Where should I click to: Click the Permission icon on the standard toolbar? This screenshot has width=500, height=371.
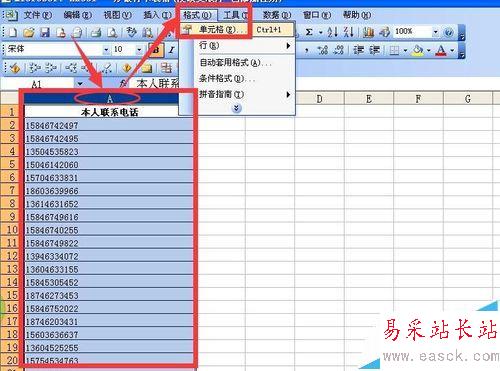[61, 32]
